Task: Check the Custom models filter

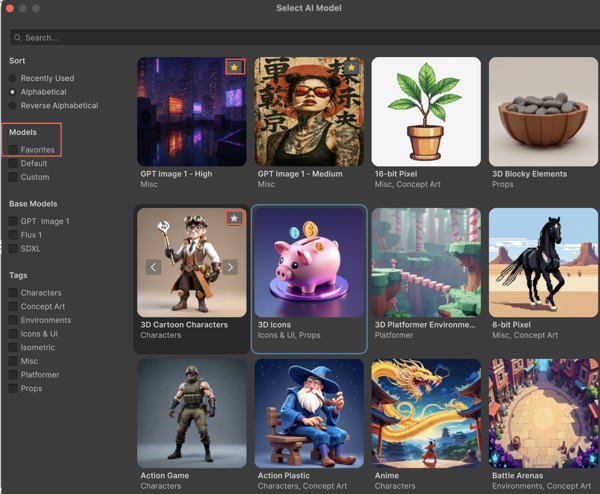Action: [x=13, y=177]
